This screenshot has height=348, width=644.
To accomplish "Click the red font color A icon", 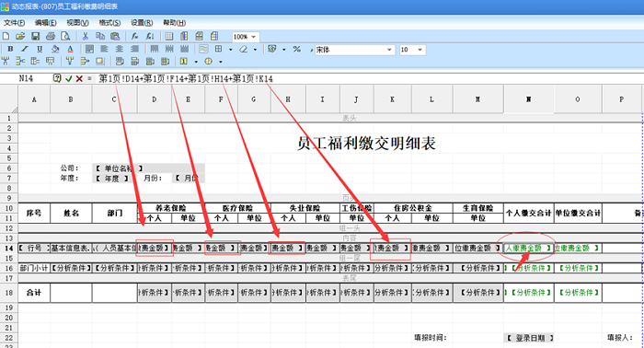I will [x=70, y=50].
